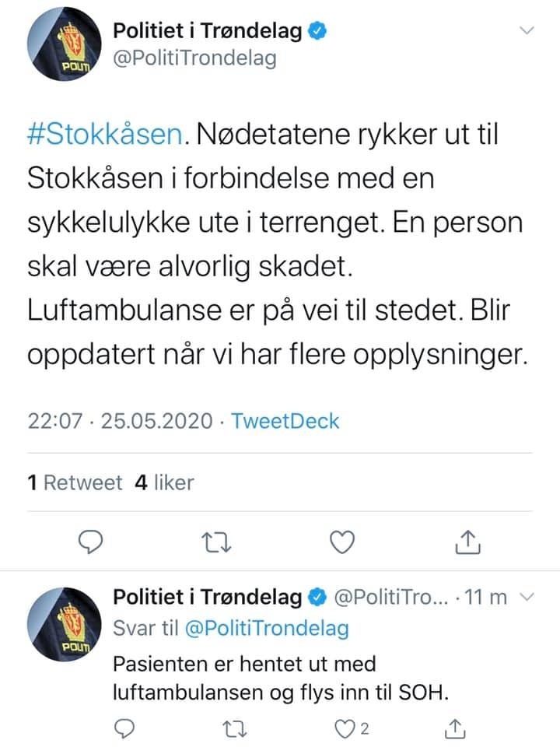Retweet the follow-up reply tweet
560x747 pixels.
click(x=229, y=728)
